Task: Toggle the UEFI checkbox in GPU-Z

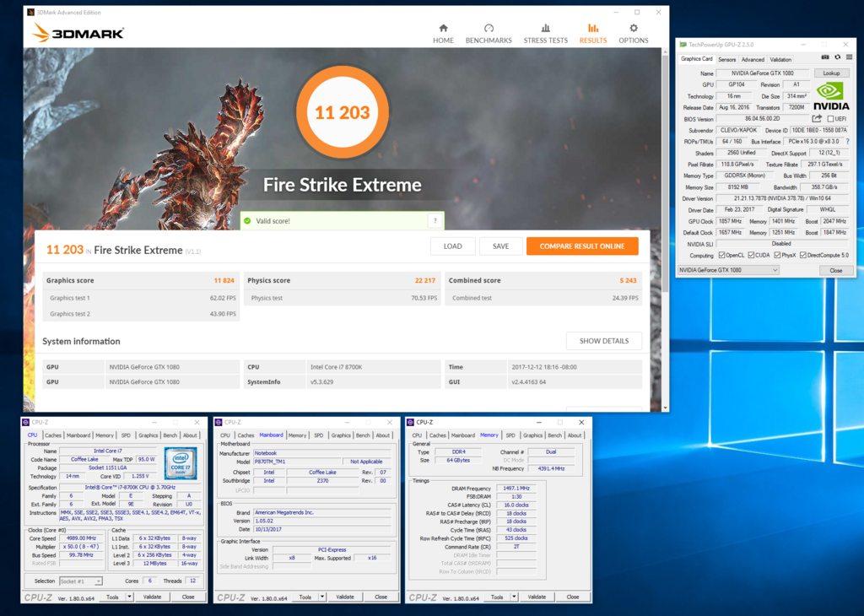Action: pos(830,119)
